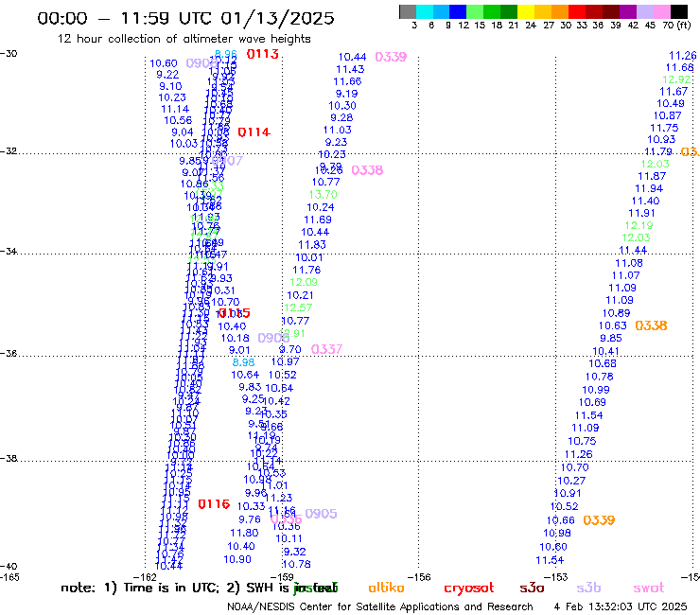Click the orange '0339' time marker

click(599, 520)
